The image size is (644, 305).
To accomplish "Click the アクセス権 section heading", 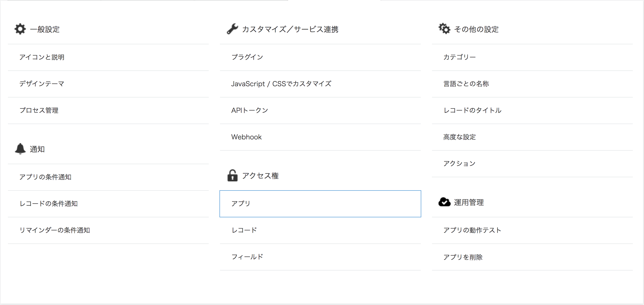I will (x=260, y=176).
